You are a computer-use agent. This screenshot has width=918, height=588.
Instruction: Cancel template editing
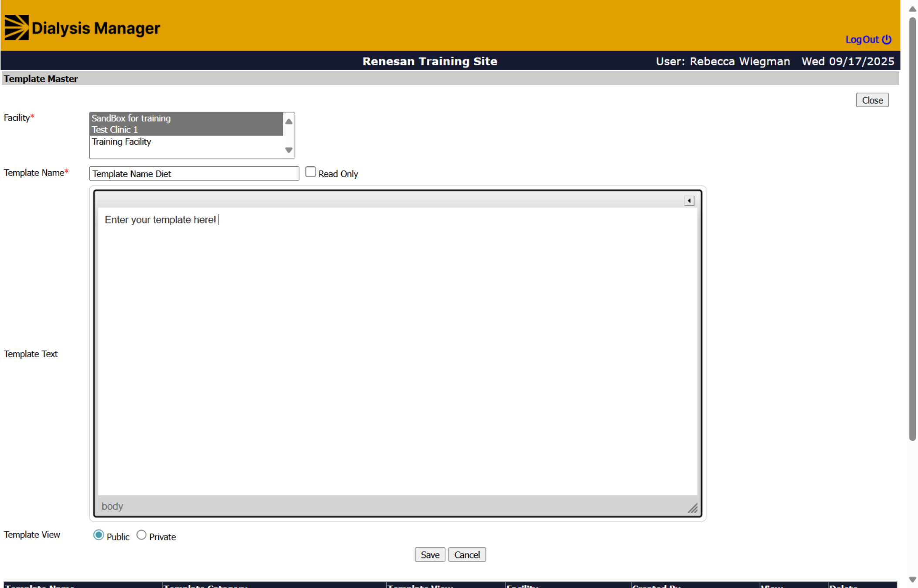coord(467,554)
